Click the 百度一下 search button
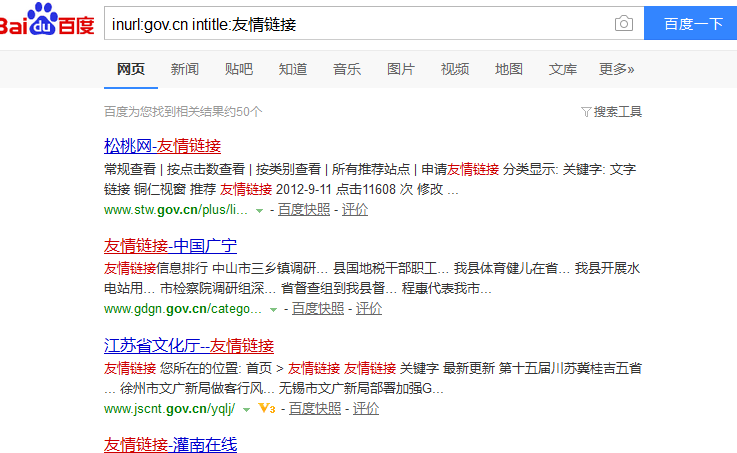This screenshot has width=737, height=453. pos(690,23)
